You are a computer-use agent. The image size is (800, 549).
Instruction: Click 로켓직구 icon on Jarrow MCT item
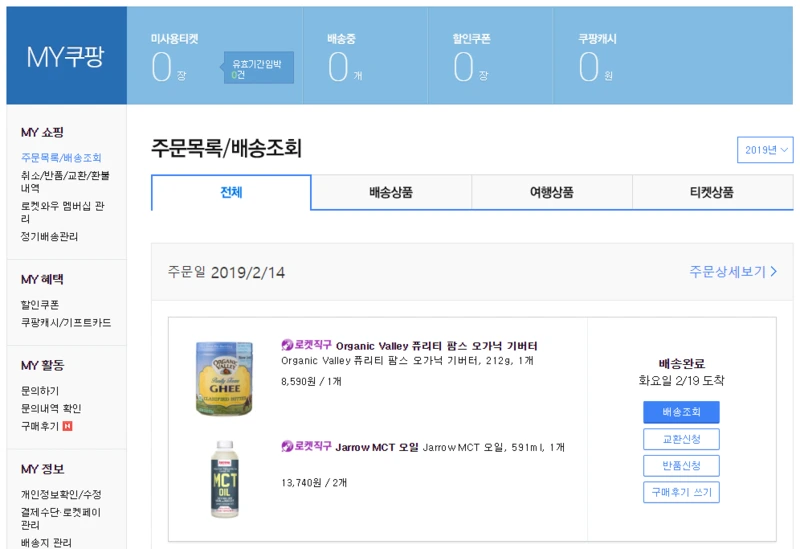point(306,446)
